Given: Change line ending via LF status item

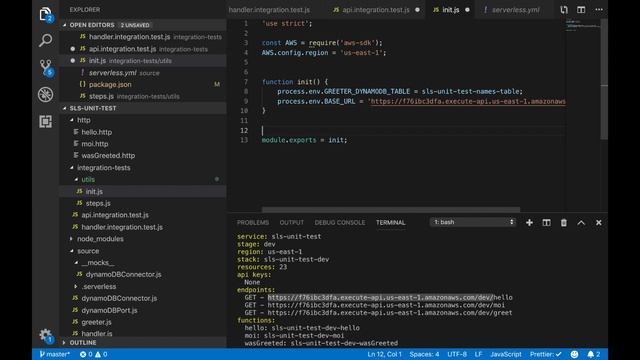Looking at the screenshot, I should click(478, 354).
